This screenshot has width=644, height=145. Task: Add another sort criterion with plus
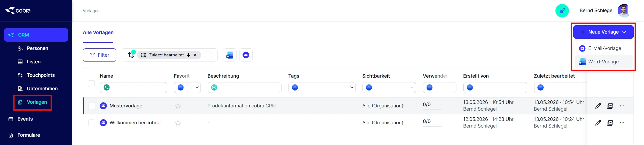(208, 55)
